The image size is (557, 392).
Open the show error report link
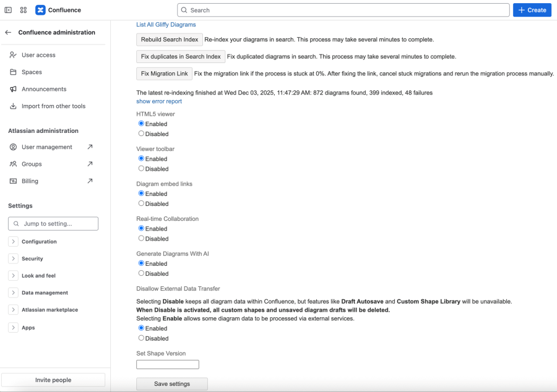point(159,101)
